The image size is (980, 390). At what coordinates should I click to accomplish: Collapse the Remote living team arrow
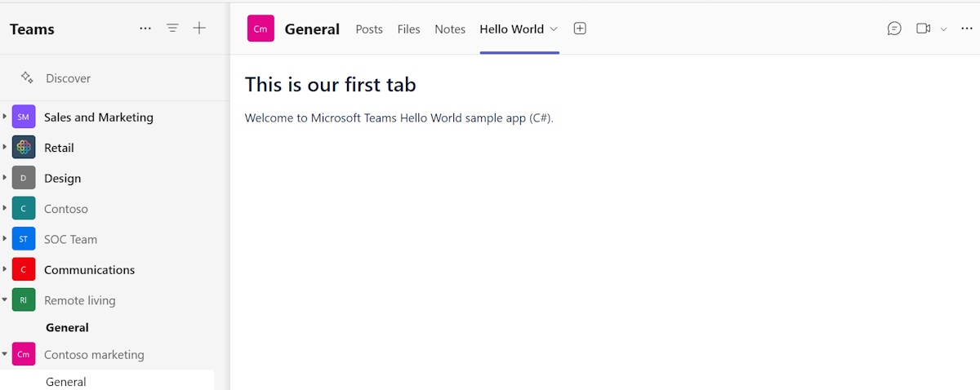tap(5, 300)
